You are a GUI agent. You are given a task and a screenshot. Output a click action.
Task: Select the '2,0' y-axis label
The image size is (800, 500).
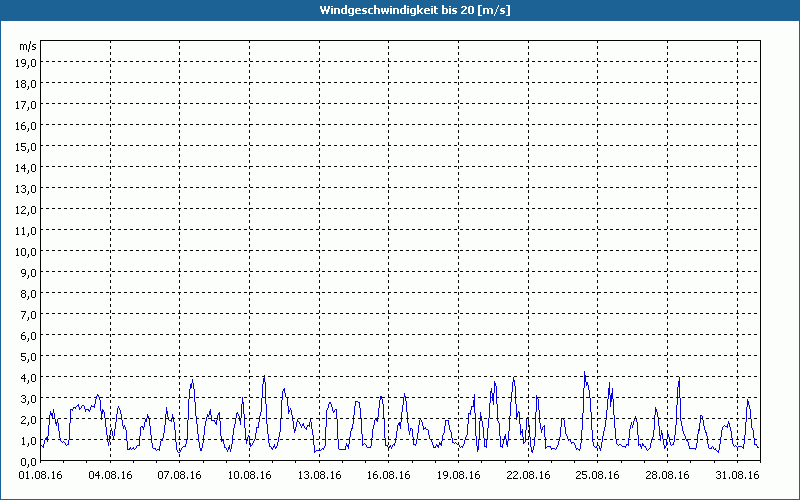(x=28, y=420)
